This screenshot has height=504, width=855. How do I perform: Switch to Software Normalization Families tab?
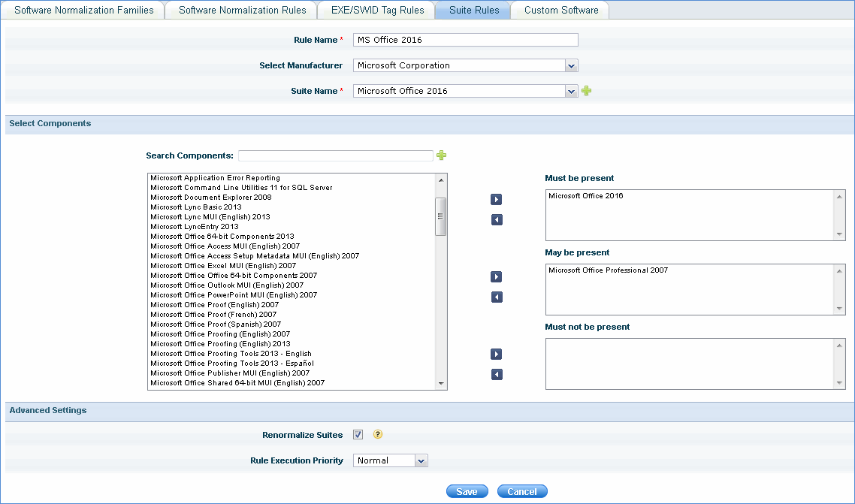(84, 11)
